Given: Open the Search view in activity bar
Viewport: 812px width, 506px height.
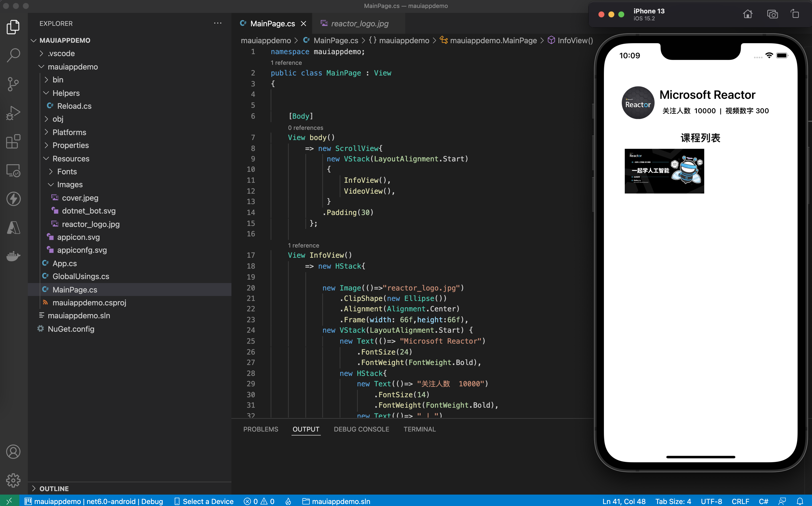Looking at the screenshot, I should [x=13, y=55].
